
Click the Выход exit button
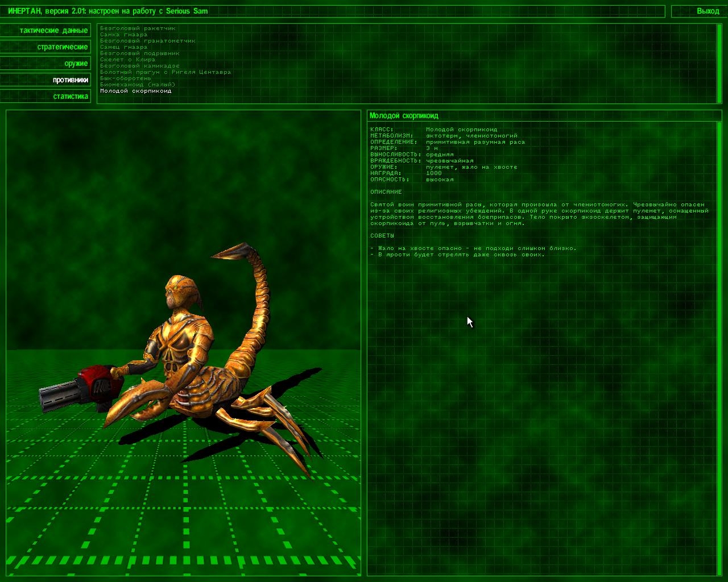pyautogui.click(x=697, y=11)
